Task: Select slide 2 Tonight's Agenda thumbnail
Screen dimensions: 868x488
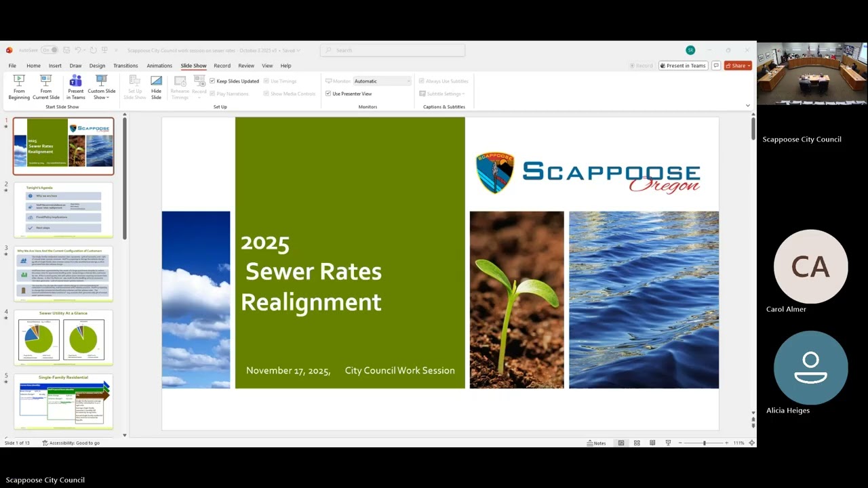Action: (64, 209)
